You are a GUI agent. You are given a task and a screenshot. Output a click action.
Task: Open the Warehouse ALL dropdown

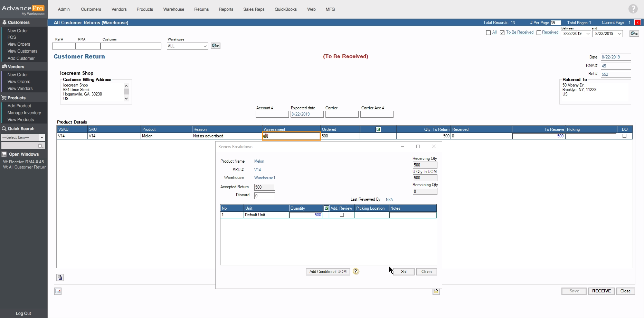coord(205,46)
